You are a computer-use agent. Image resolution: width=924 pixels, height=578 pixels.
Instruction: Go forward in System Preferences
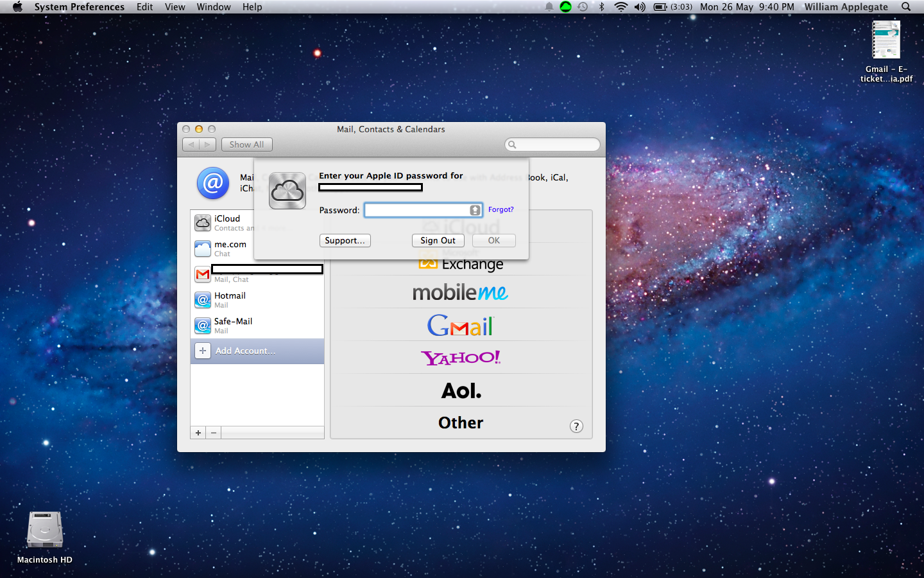pos(207,144)
